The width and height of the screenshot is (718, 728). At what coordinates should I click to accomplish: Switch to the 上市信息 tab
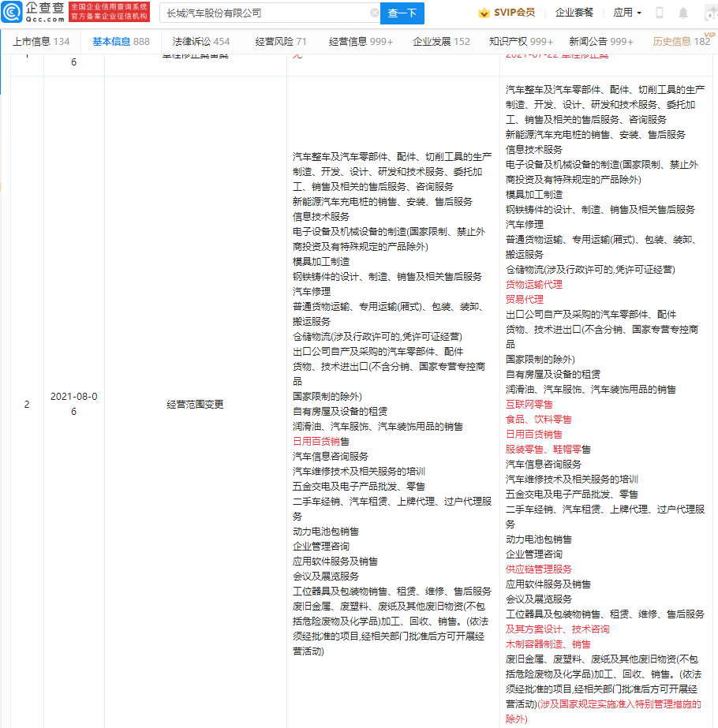click(41, 41)
